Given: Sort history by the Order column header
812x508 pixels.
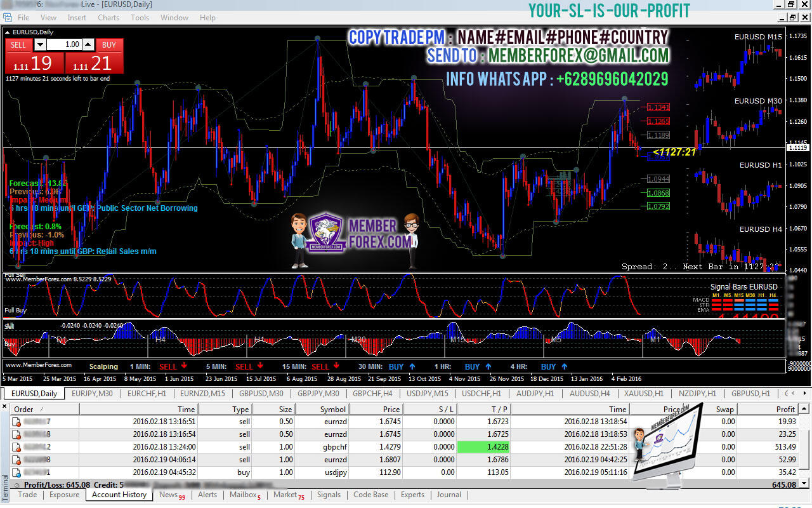Looking at the screenshot, I should tap(44, 410).
